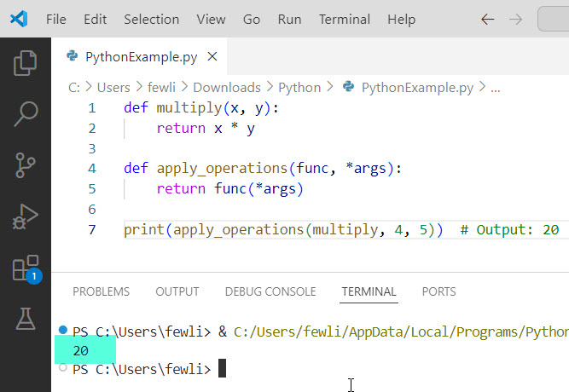Click the Python breadcrumb segment
This screenshot has height=392, width=569.
click(x=299, y=88)
